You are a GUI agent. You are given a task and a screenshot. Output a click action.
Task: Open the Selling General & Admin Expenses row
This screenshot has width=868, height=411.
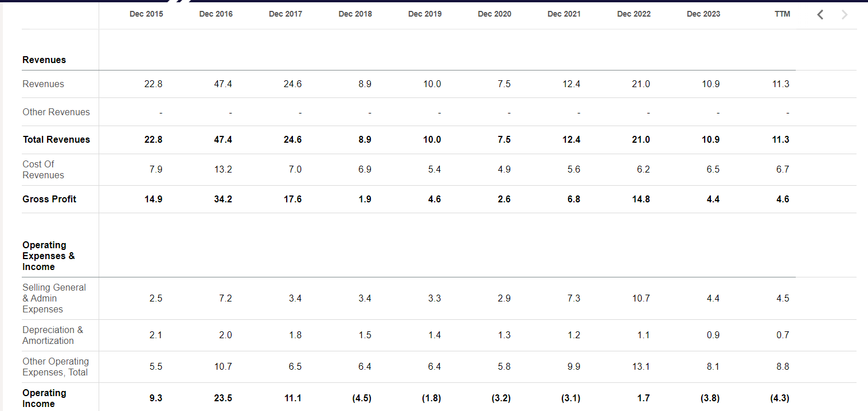(x=54, y=298)
